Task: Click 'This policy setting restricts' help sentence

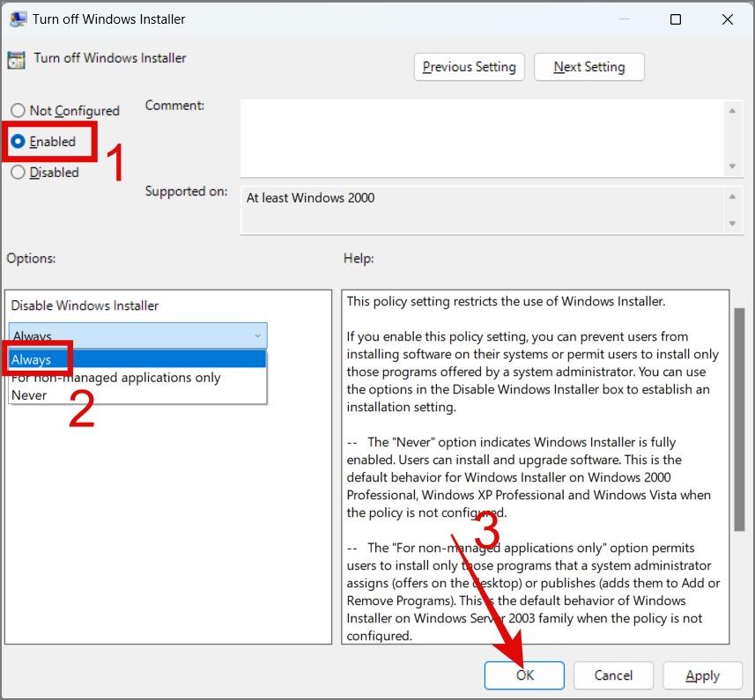Action: point(506,301)
